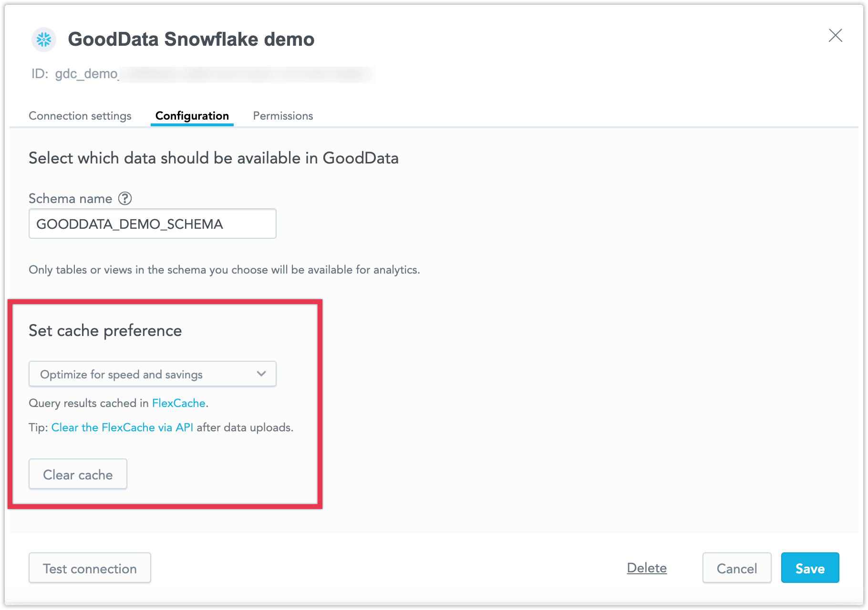Click the Test connection button
The image size is (868, 610).
click(90, 568)
